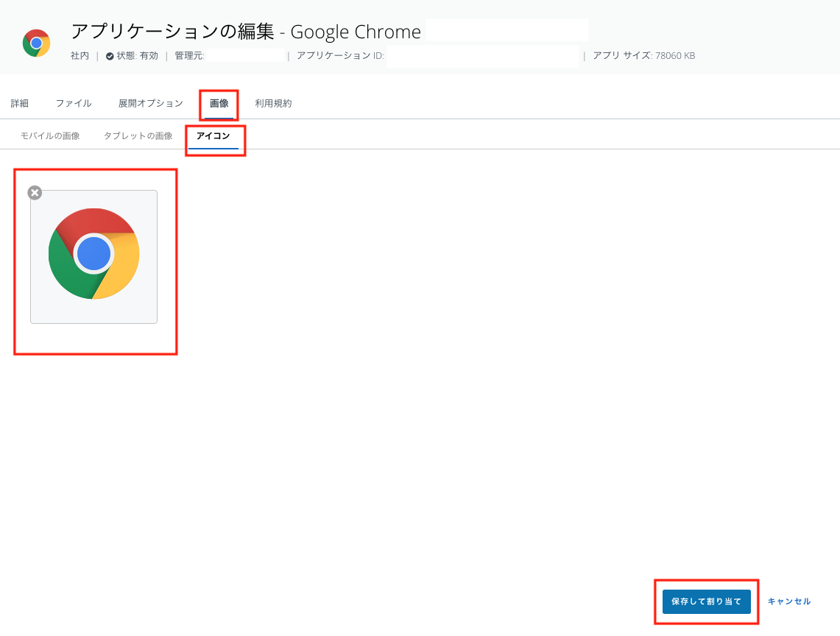Select the large Chrome icon thumbnail

[x=93, y=257]
